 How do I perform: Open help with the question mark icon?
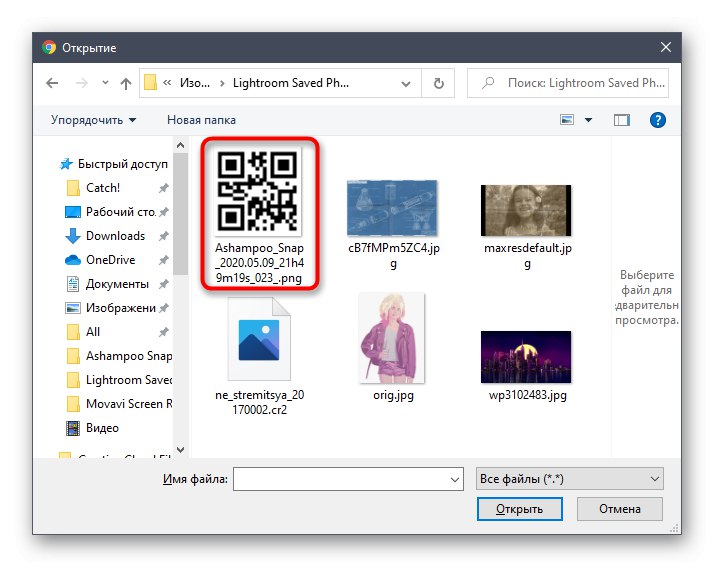[x=658, y=120]
